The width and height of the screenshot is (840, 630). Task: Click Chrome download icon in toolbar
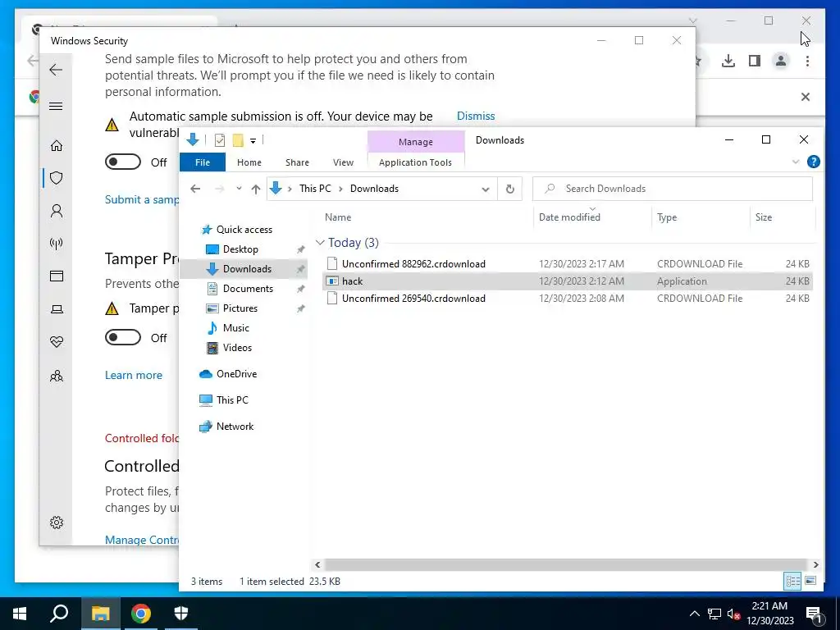pos(728,61)
